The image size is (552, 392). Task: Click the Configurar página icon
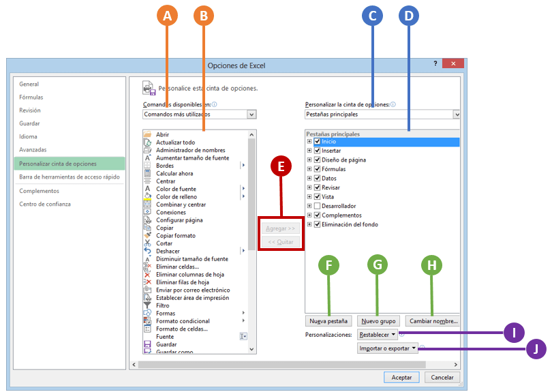147,220
